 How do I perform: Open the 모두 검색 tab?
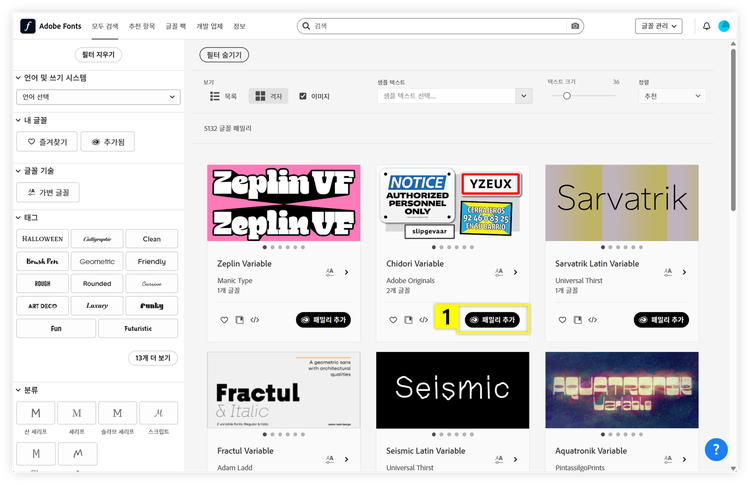click(x=105, y=26)
